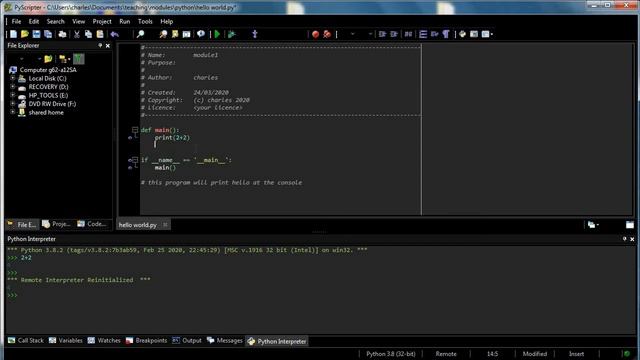Pin the Python Interpreter panel
The width and height of the screenshot is (640, 360).
pyautogui.click(x=624, y=239)
